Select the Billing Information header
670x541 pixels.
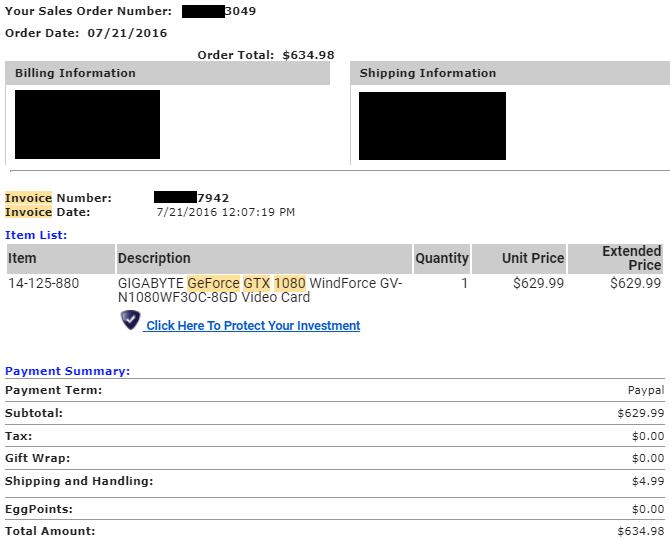[x=70, y=73]
